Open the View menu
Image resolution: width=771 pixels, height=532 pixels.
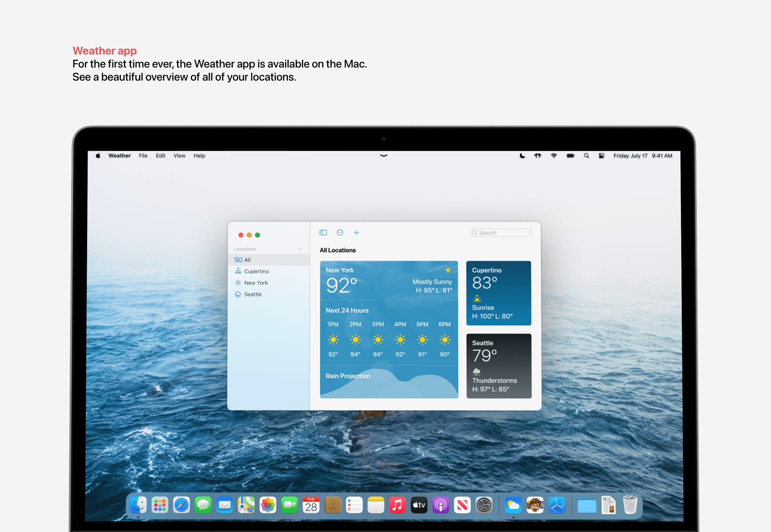[x=179, y=155]
